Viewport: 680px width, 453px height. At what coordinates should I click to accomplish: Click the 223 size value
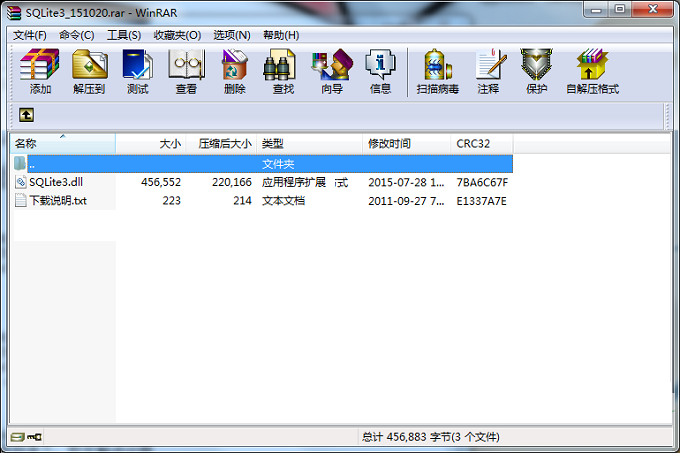click(x=172, y=201)
